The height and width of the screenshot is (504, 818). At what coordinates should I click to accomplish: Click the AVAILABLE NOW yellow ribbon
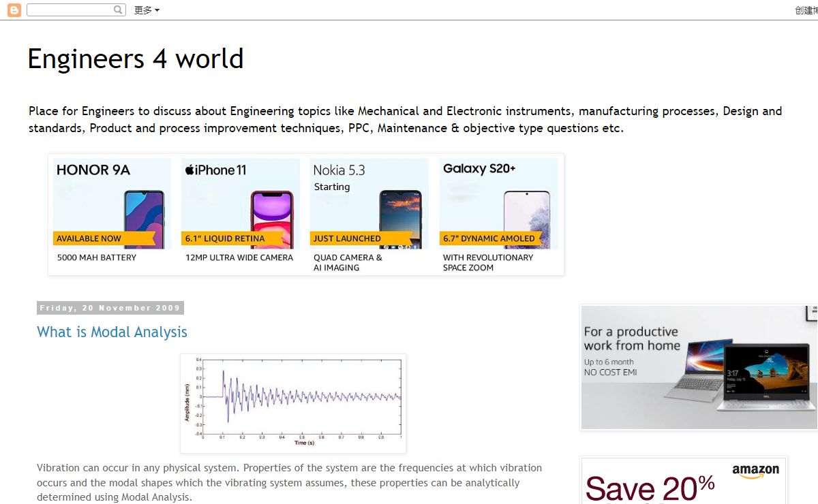(x=104, y=238)
